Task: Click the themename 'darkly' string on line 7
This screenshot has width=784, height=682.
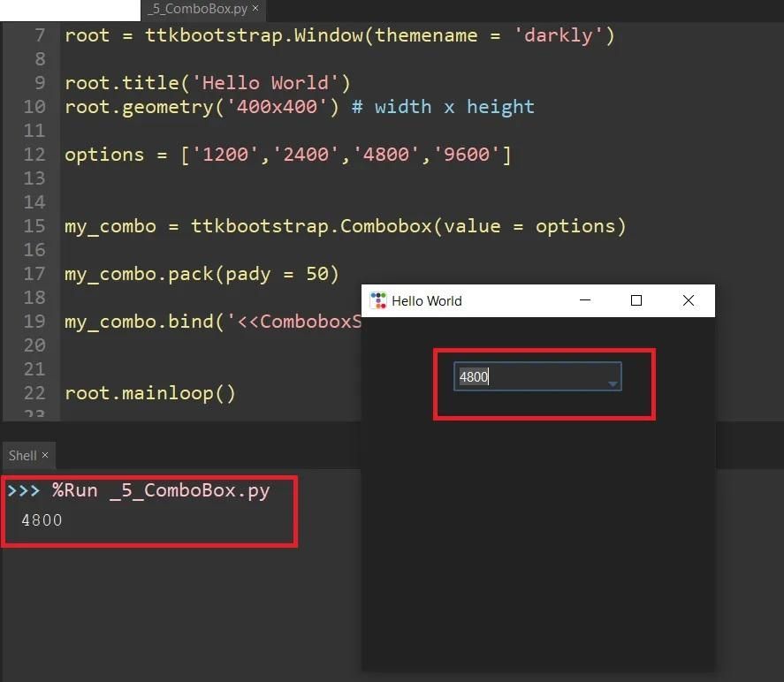Action: [559, 35]
